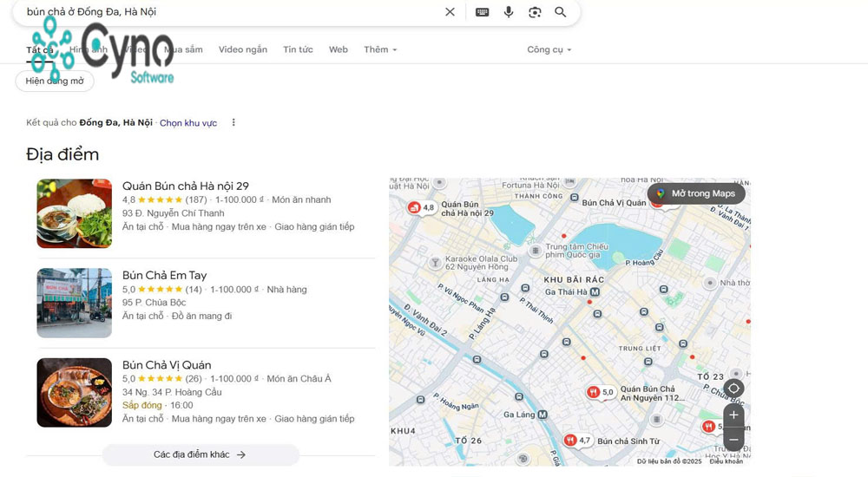Start voice search with microphone icon
The height and width of the screenshot is (477, 868).
(x=509, y=12)
